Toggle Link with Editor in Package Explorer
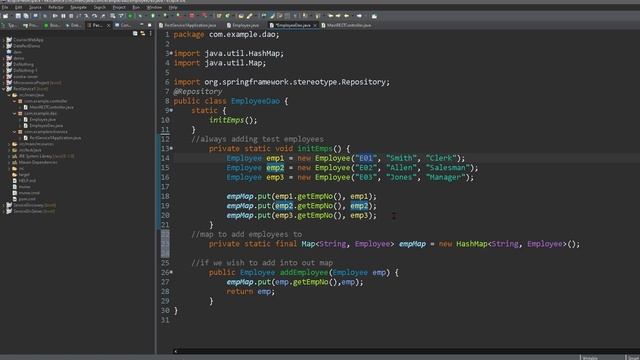The width and height of the screenshot is (640, 360). coord(143,33)
